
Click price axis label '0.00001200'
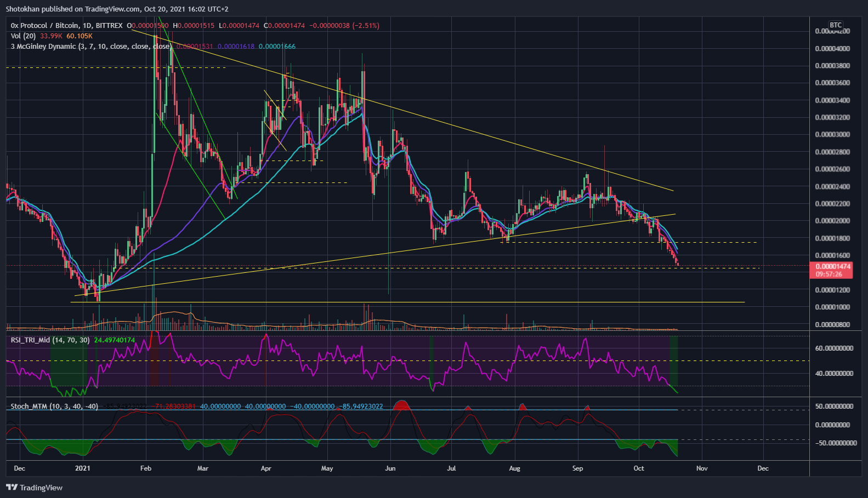point(832,290)
